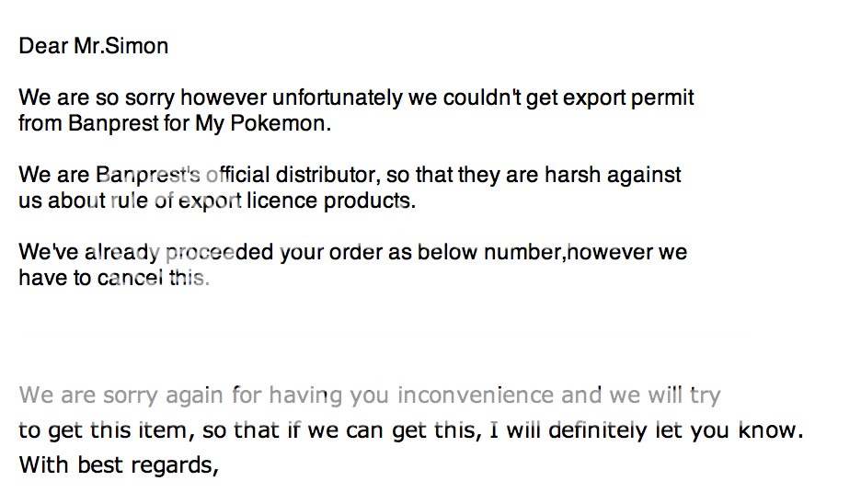Click the greeting 'Dear Mr.Simon'

[93, 46]
